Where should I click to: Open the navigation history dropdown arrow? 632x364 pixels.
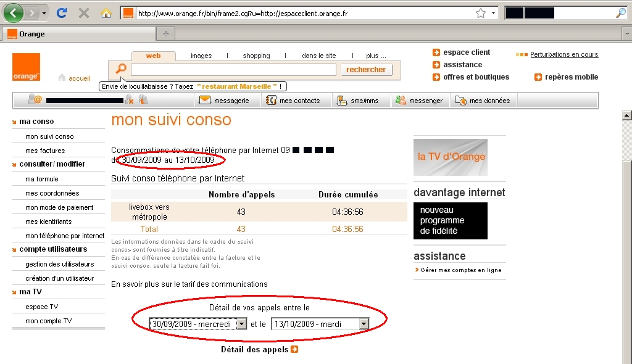(44, 14)
